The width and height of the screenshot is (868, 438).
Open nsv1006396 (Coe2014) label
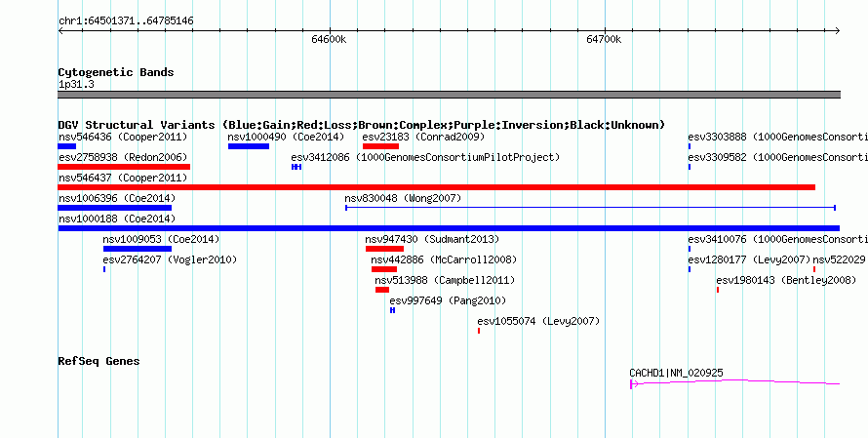117,198
